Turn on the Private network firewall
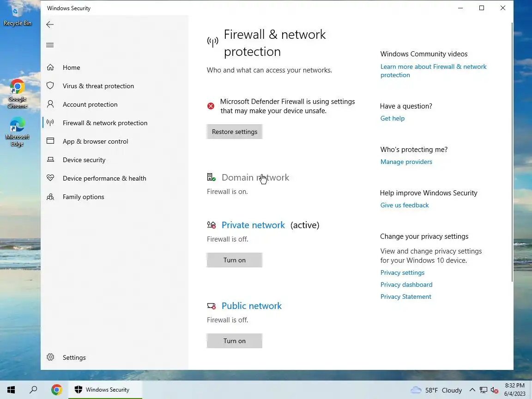 coord(235,260)
